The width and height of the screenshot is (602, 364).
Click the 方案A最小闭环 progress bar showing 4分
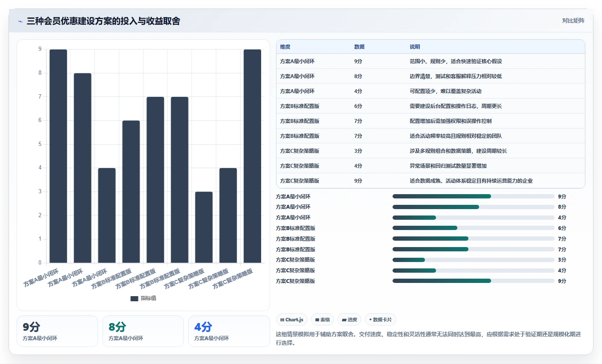473,218
